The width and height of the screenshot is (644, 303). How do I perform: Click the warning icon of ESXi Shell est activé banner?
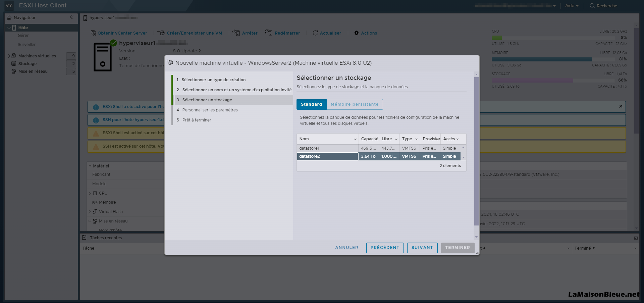pos(96,133)
